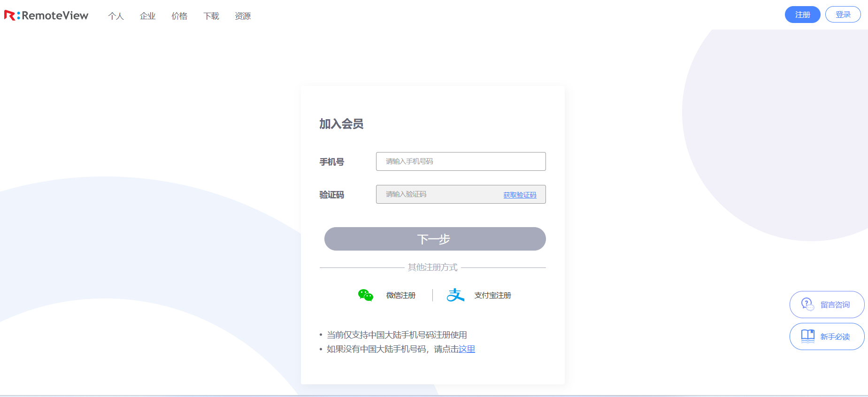Open the 企业 menu
868x397 pixels.
[147, 16]
